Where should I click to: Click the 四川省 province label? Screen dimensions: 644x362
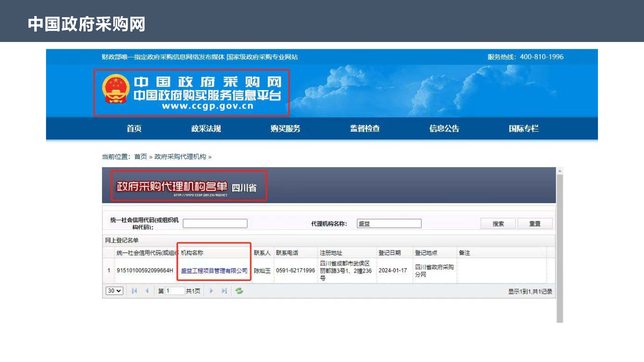pos(244,188)
